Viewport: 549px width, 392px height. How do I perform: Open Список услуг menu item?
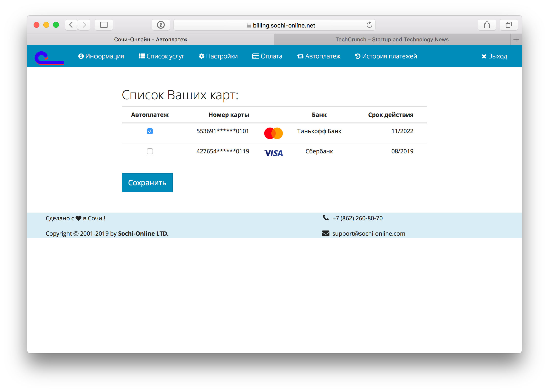(x=161, y=56)
